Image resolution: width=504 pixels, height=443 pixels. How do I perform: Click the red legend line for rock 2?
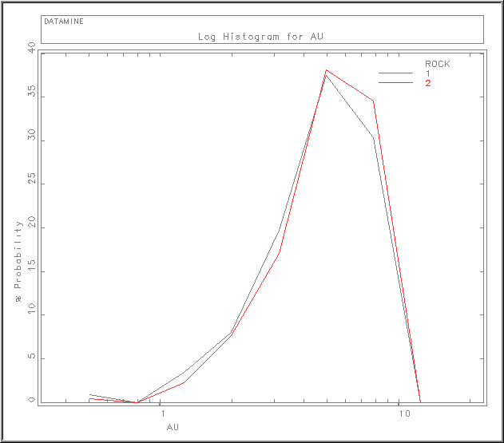pyautogui.click(x=395, y=83)
